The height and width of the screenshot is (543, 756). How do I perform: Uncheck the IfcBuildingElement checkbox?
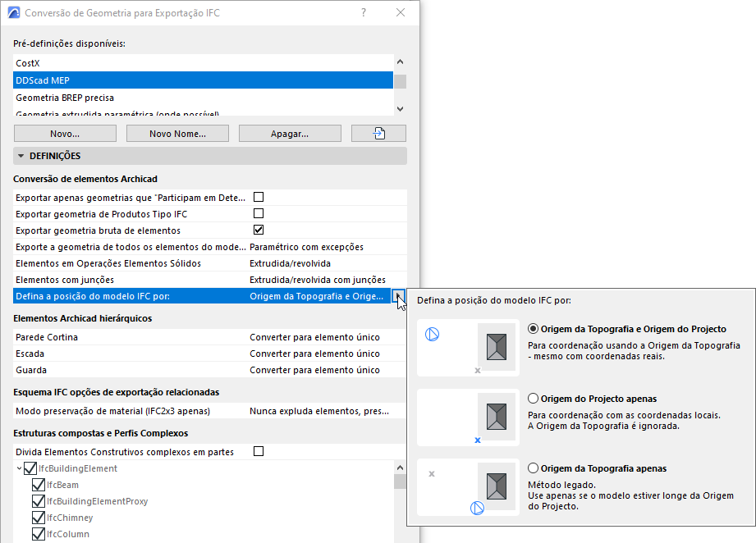[30, 468]
